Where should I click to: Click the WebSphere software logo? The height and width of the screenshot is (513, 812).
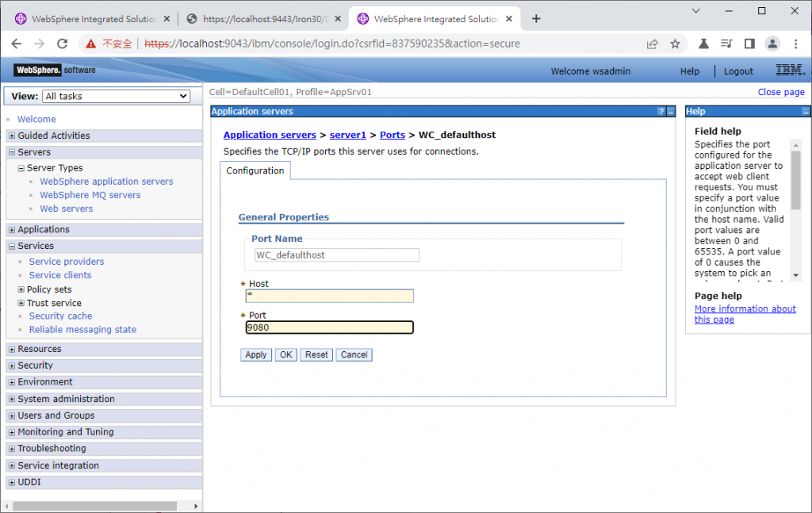pyautogui.click(x=55, y=70)
